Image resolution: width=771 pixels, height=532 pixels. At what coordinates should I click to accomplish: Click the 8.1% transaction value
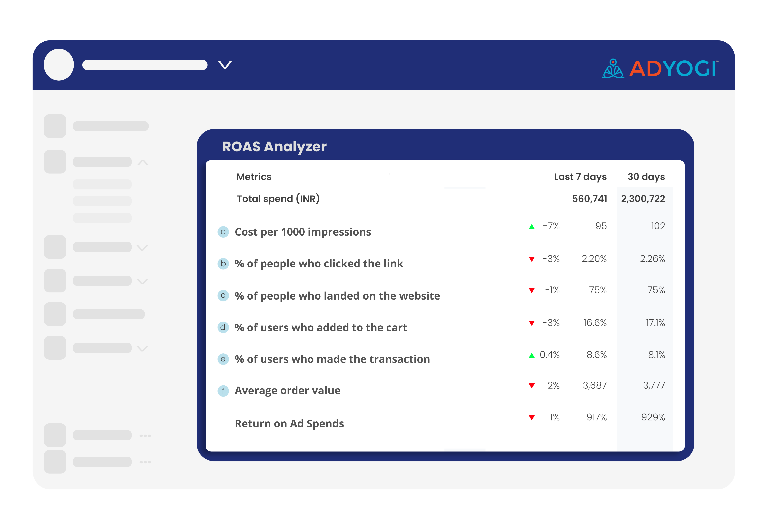point(656,355)
